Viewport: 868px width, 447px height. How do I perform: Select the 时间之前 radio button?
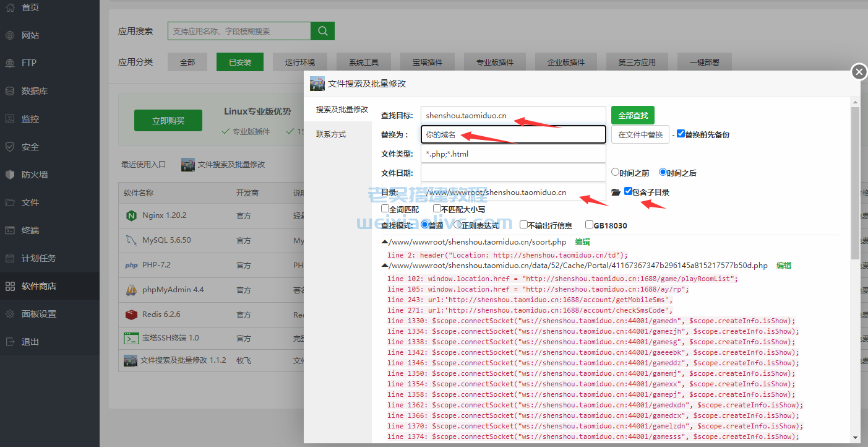click(613, 172)
